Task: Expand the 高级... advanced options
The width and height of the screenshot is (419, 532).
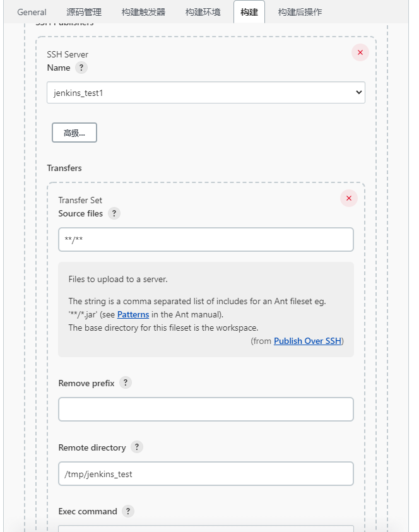Action: pyautogui.click(x=74, y=133)
